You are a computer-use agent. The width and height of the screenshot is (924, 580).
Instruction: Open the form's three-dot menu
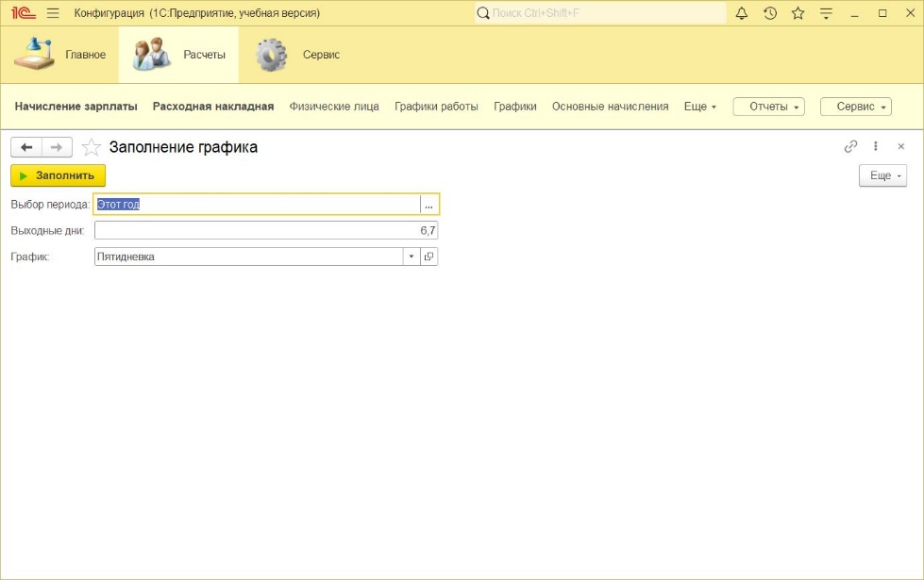point(876,146)
